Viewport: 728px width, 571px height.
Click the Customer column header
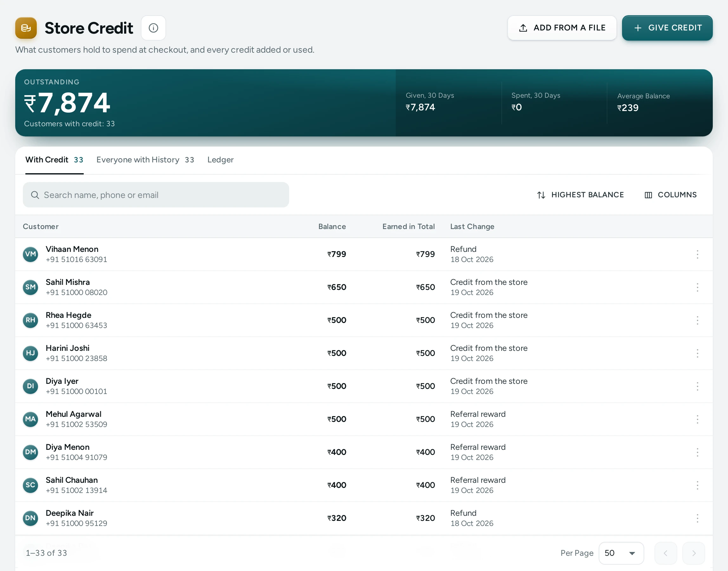tap(41, 226)
